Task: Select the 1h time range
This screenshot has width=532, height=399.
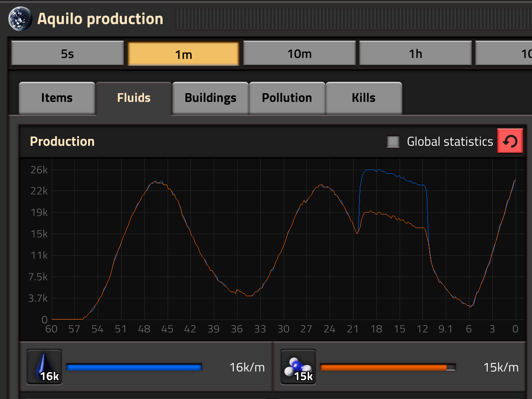Action: tap(416, 53)
